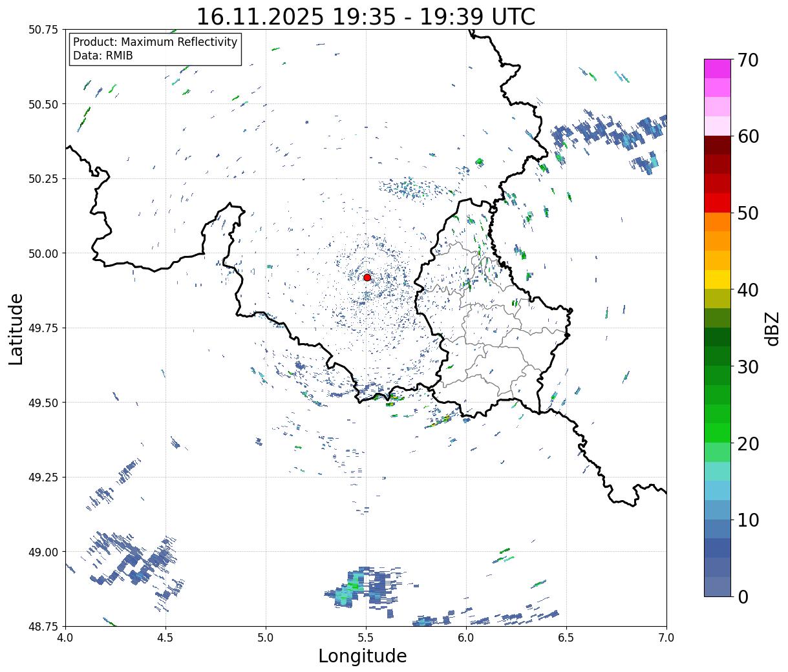Click the colorbar tick label 50

(x=748, y=213)
